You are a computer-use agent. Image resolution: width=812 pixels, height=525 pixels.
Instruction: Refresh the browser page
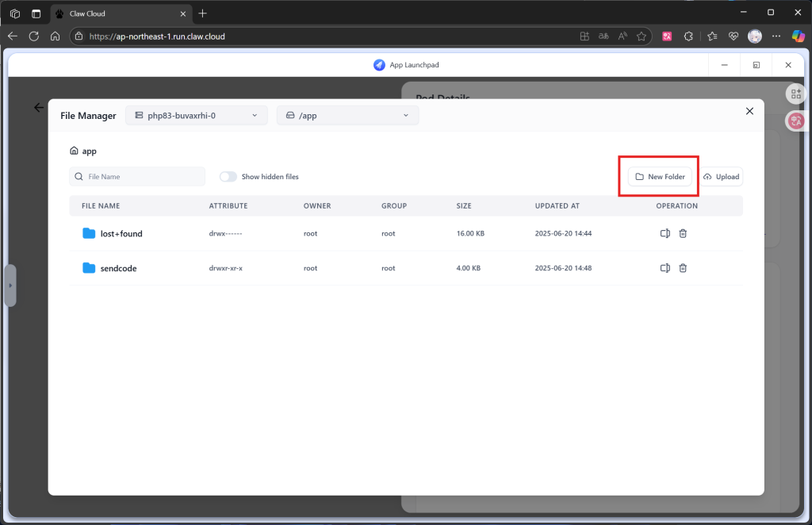click(x=33, y=36)
